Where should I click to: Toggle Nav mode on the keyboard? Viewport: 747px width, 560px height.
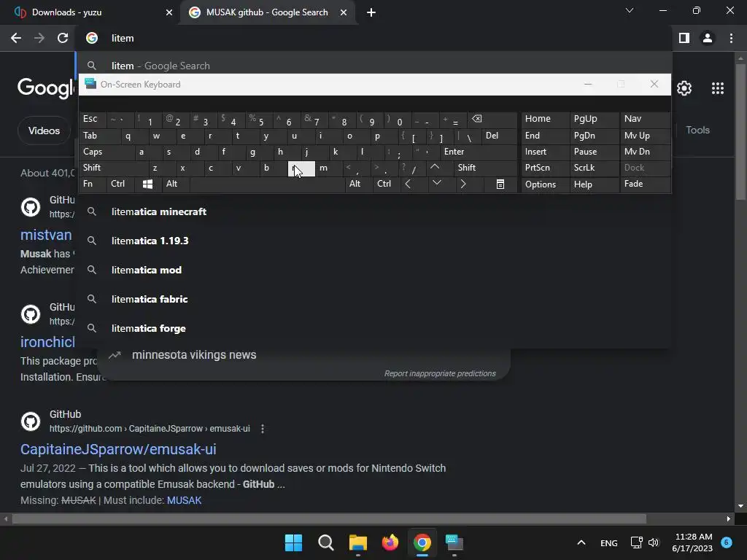click(x=645, y=119)
